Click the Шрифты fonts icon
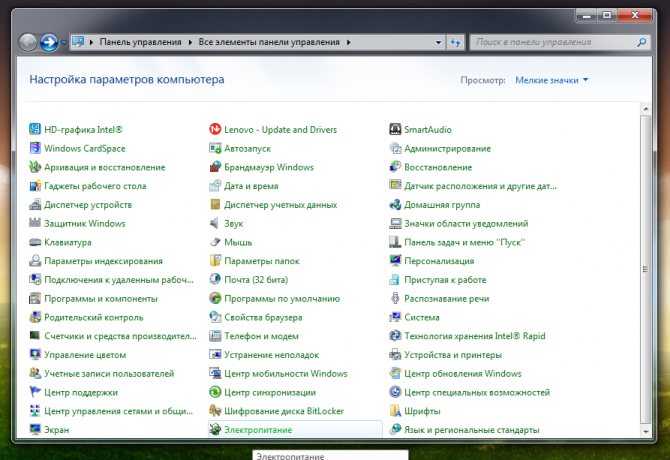Screen dimensions: 670x460 point(395,411)
